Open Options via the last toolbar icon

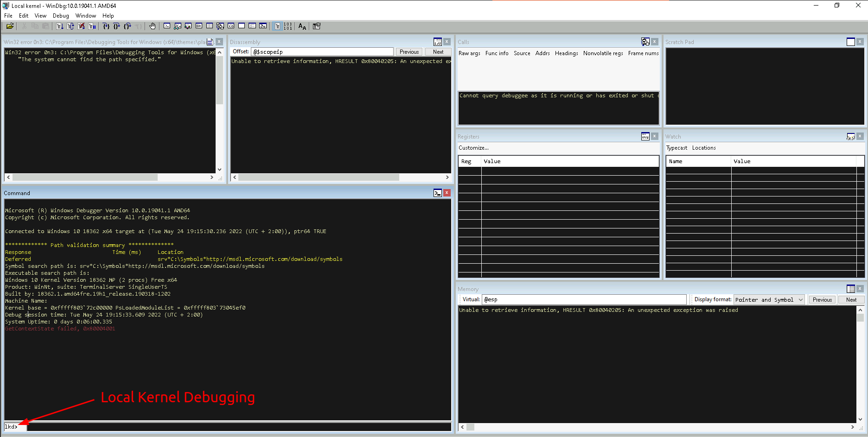[x=317, y=26]
